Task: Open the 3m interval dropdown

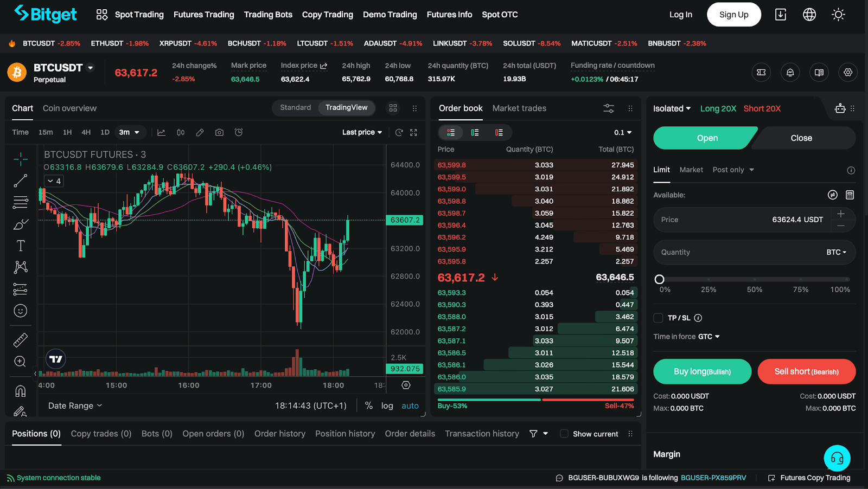Action: 129,132
